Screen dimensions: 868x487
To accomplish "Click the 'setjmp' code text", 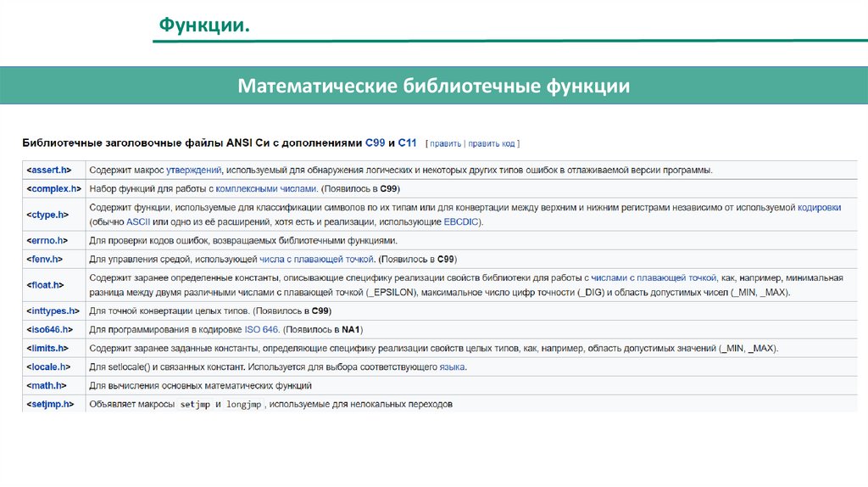I will click(x=195, y=405).
